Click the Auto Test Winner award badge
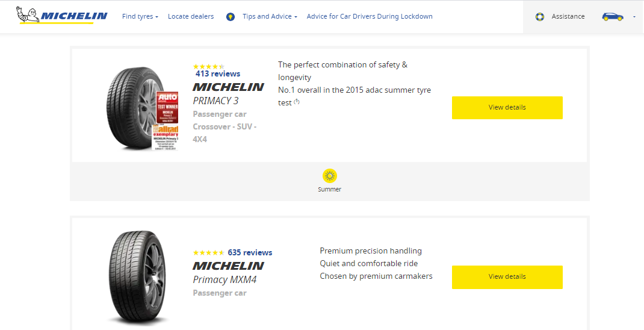The width and height of the screenshot is (644, 330). [167, 108]
